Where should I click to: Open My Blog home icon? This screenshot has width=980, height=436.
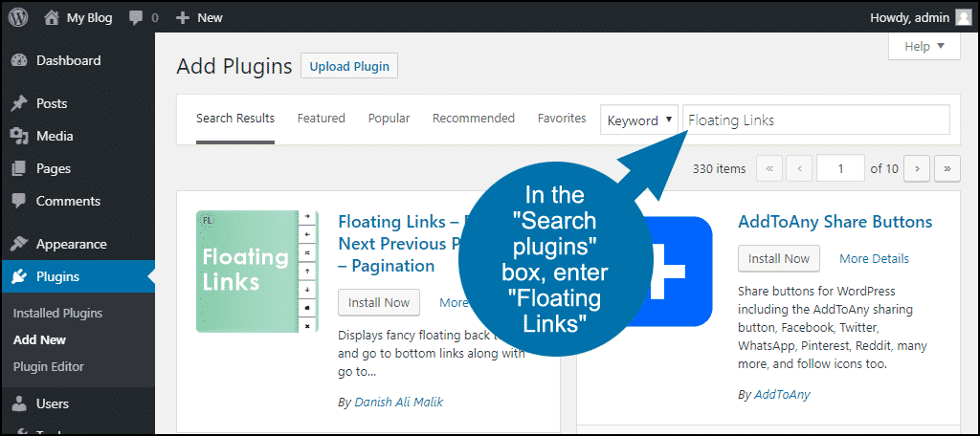click(52, 17)
